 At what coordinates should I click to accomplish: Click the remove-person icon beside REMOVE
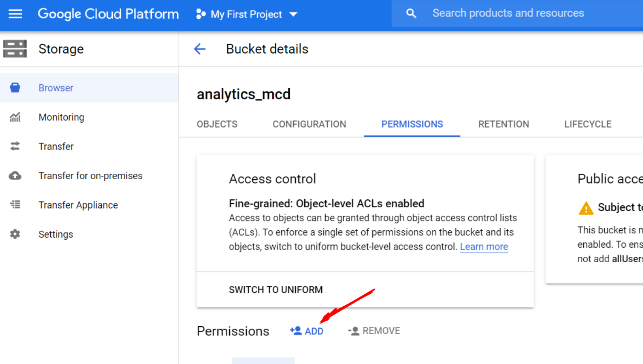(354, 331)
